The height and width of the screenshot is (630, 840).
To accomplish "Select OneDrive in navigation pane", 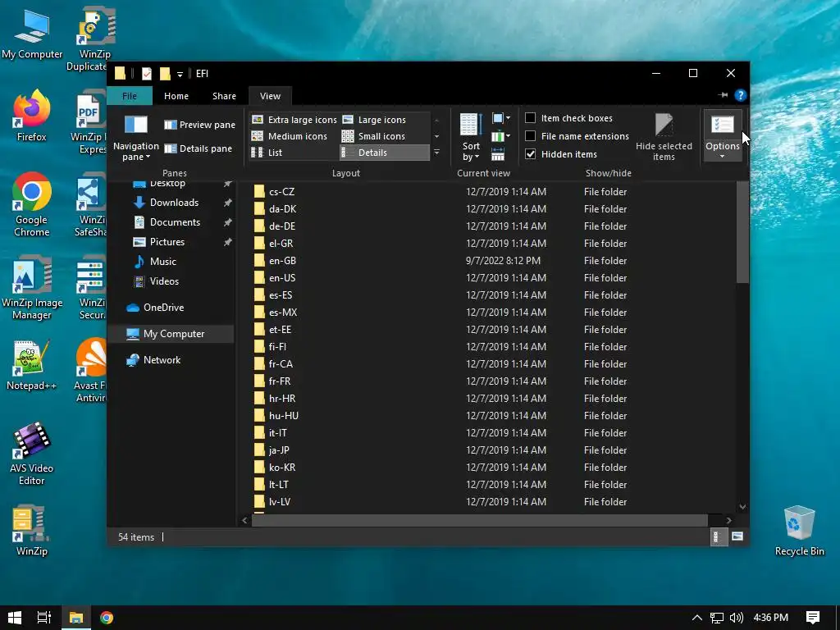I will pos(163,308).
